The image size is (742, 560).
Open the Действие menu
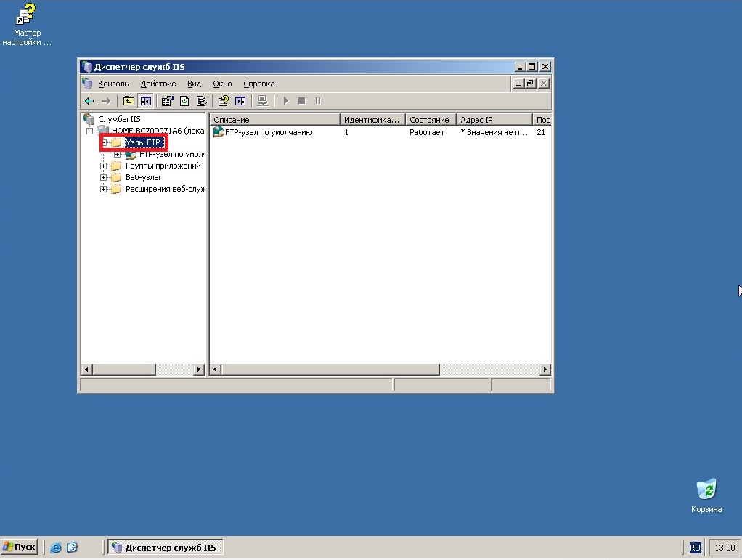tap(158, 84)
